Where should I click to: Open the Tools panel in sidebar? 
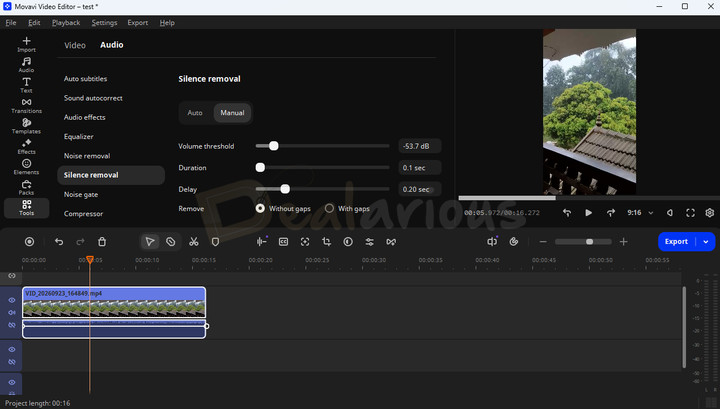coord(26,207)
